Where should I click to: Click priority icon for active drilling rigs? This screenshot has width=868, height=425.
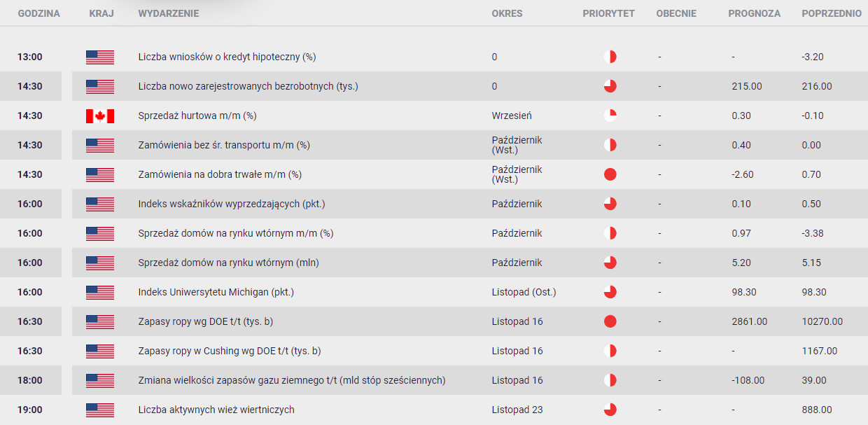coord(610,410)
